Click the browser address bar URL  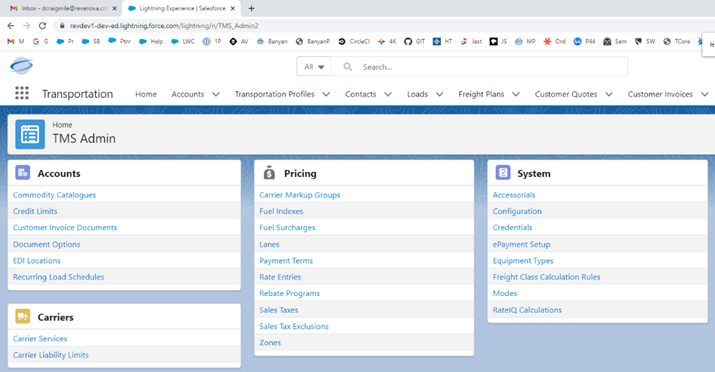point(164,26)
